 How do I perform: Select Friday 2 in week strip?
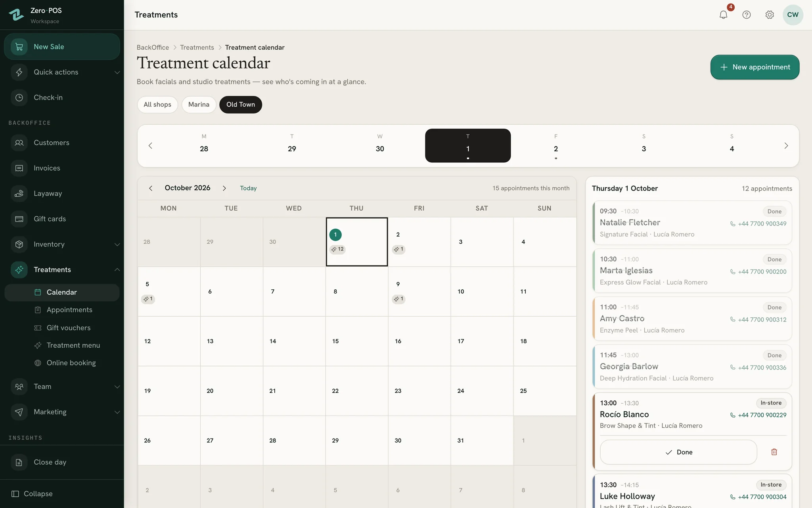556,146
